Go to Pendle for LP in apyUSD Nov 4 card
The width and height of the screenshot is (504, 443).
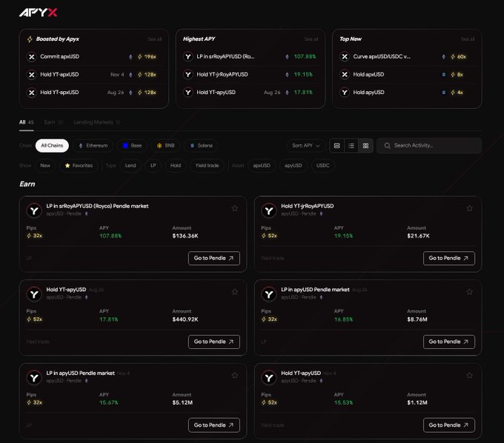coord(213,425)
